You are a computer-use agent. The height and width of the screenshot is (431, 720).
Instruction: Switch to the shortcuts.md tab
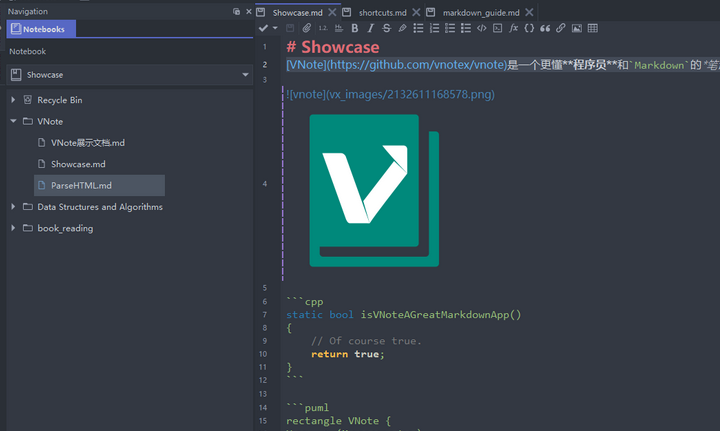click(x=382, y=13)
